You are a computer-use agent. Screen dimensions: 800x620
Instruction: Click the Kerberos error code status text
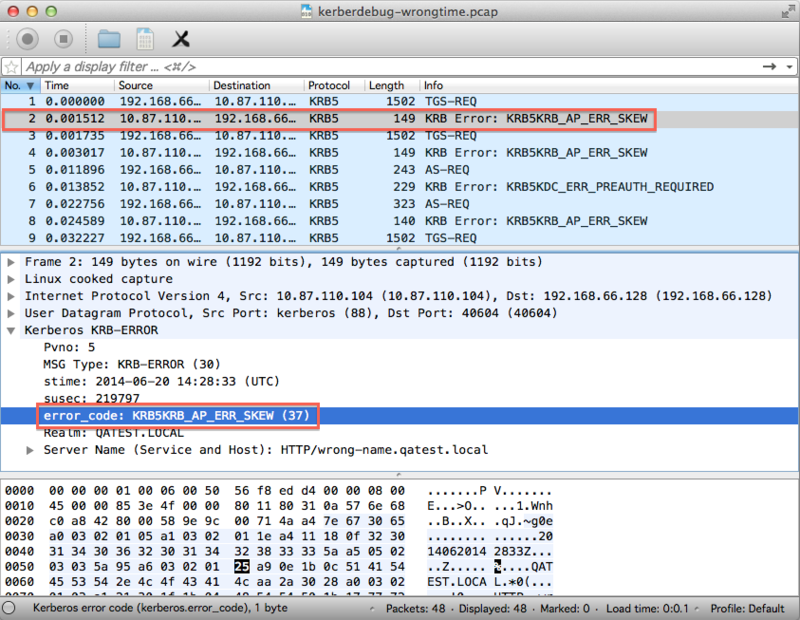click(x=160, y=608)
